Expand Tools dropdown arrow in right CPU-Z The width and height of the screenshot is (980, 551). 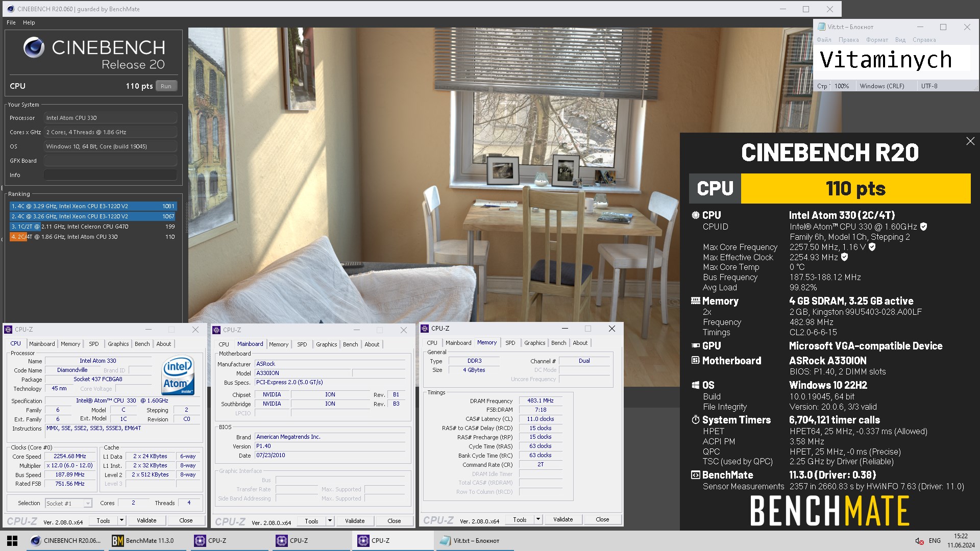coord(538,519)
